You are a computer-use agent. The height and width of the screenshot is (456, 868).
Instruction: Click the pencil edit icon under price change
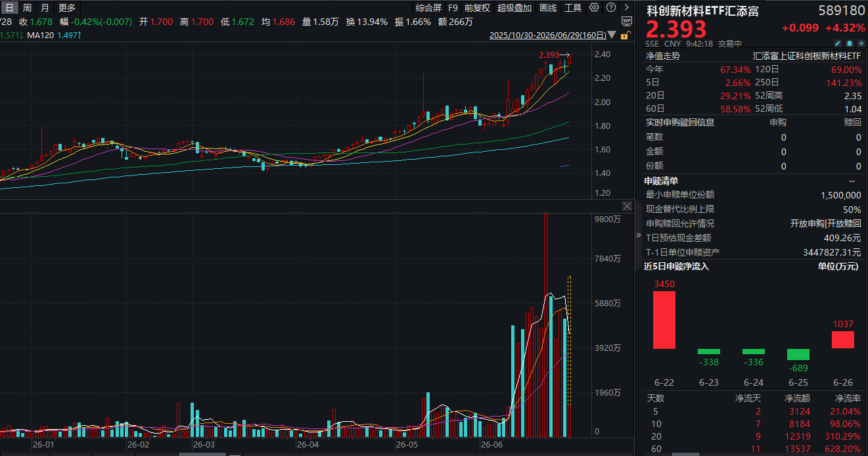click(x=838, y=43)
